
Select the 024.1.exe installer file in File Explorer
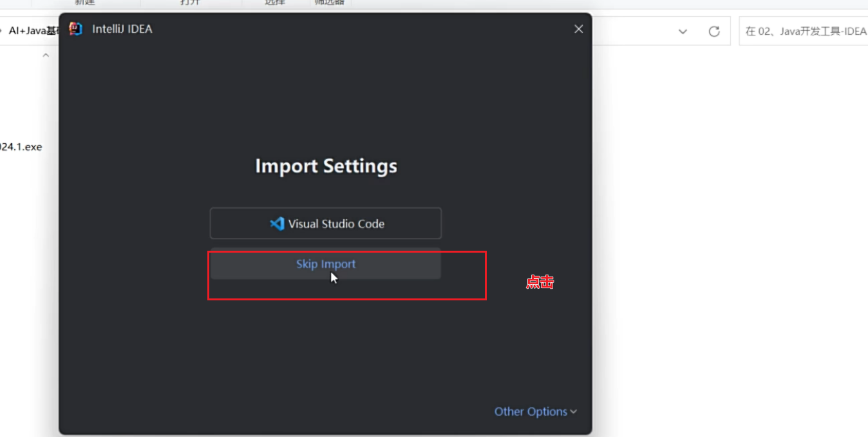coord(21,147)
